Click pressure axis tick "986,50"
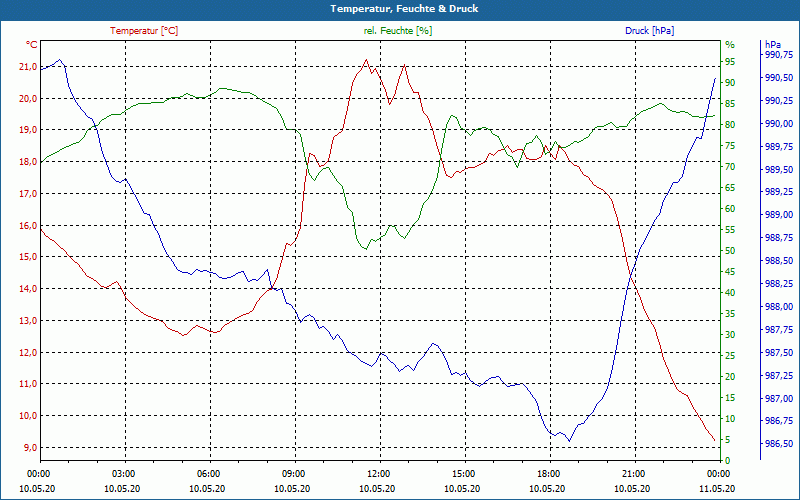800x500 pixels. click(780, 444)
